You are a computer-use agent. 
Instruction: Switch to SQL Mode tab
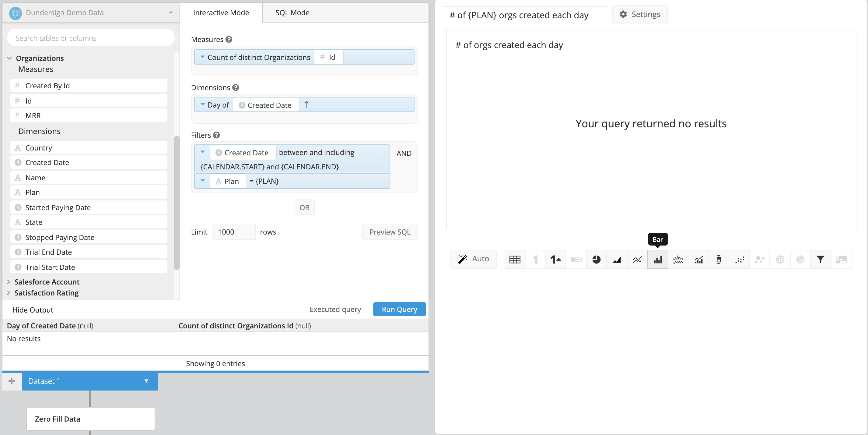[x=292, y=13]
